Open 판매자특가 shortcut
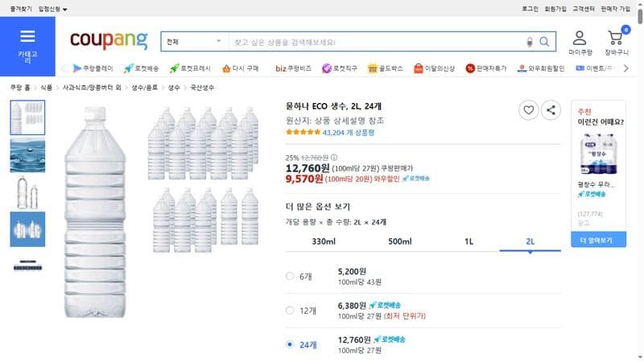The width and height of the screenshot is (644, 362). (x=486, y=68)
